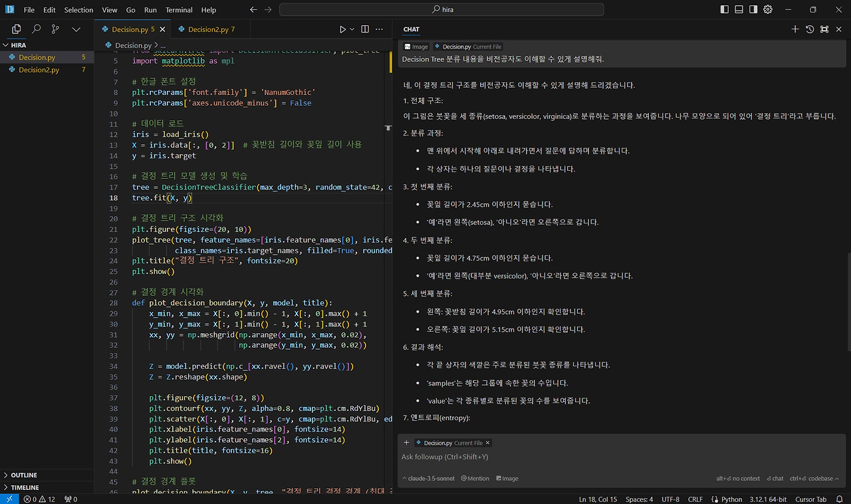Expand the TIMELINE section

click(x=25, y=487)
